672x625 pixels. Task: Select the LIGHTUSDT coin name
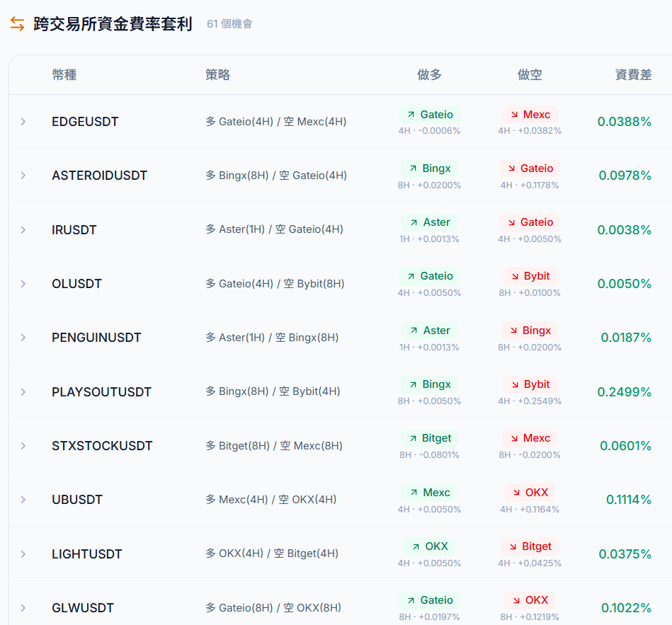pyautogui.click(x=87, y=554)
